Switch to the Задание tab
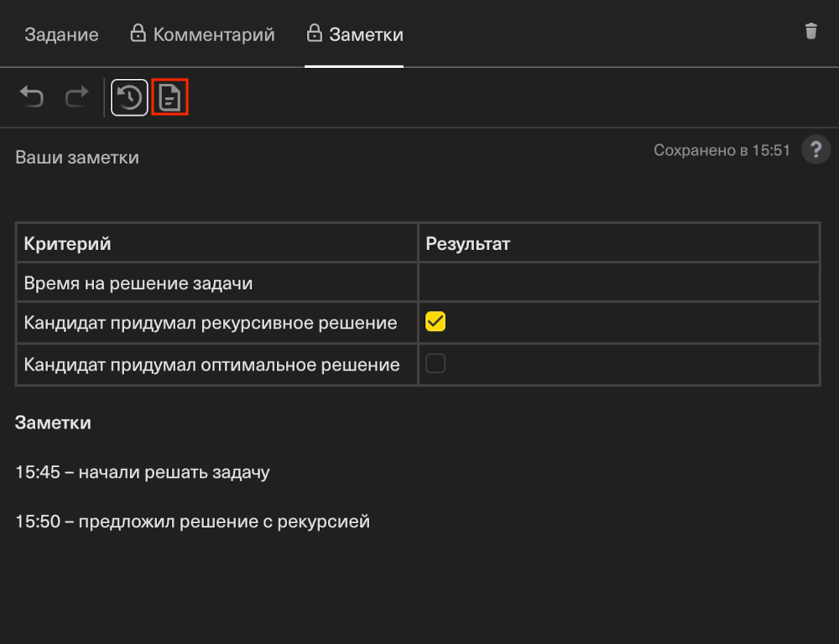Viewport: 839px width, 644px height. tap(61, 34)
